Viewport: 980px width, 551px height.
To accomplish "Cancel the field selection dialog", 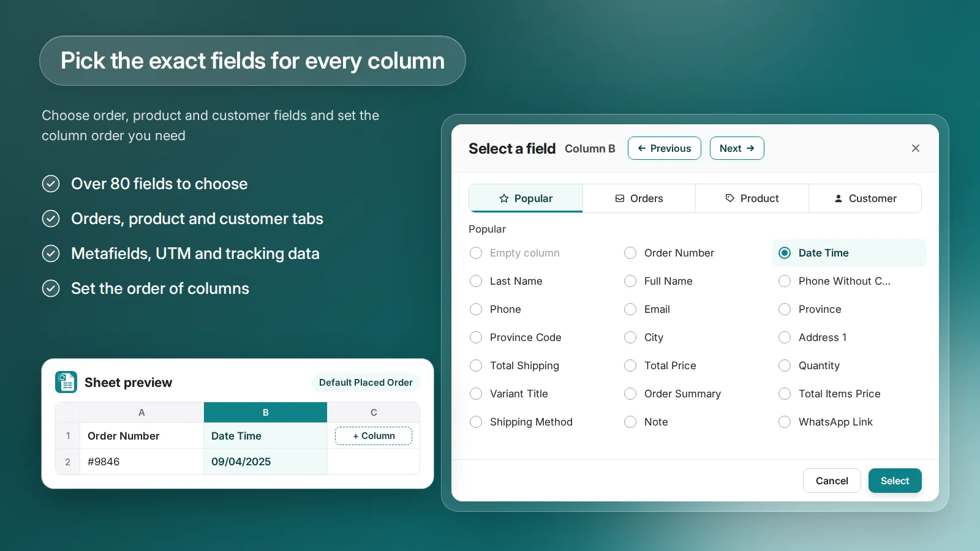I will pyautogui.click(x=832, y=481).
